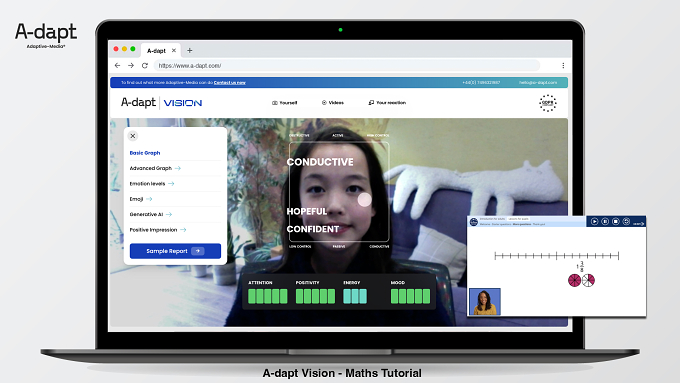Expand Advanced Graph arrow
Image resolution: width=680 pixels, height=383 pixels.
[178, 168]
